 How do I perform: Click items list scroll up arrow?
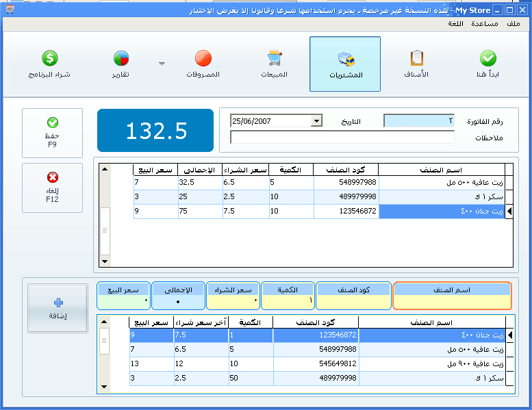click(x=104, y=322)
